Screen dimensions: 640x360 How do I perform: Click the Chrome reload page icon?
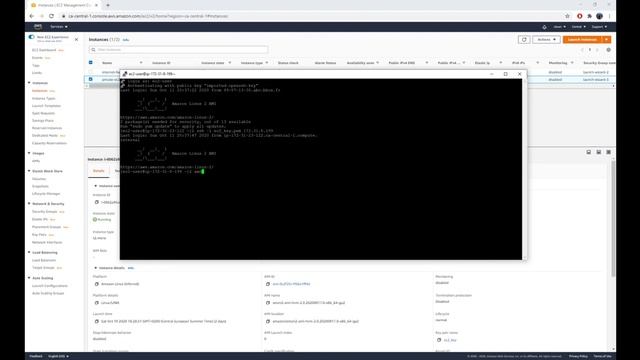tap(51, 16)
